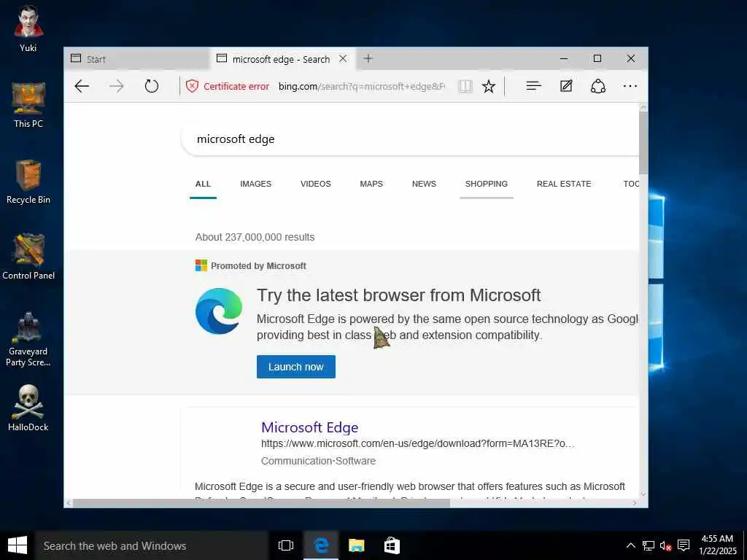Open Store from the taskbar
Image resolution: width=747 pixels, height=560 pixels.
[x=392, y=545]
